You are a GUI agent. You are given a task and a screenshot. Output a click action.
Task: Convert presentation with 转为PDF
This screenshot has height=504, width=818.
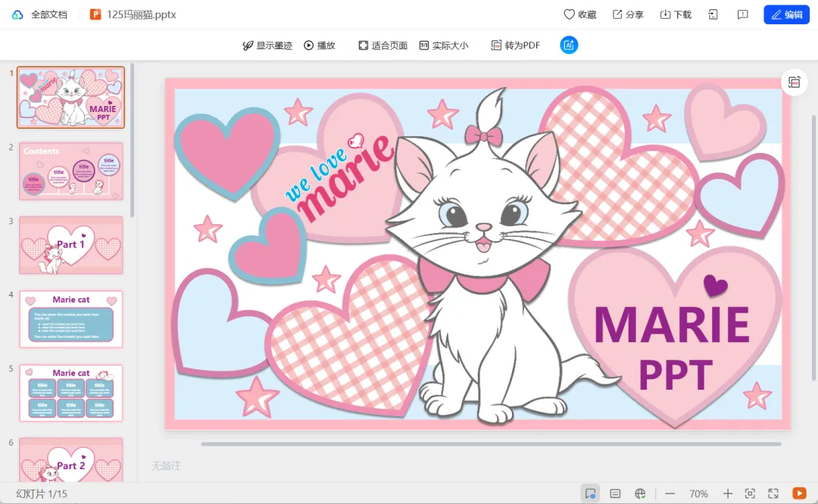pos(516,45)
